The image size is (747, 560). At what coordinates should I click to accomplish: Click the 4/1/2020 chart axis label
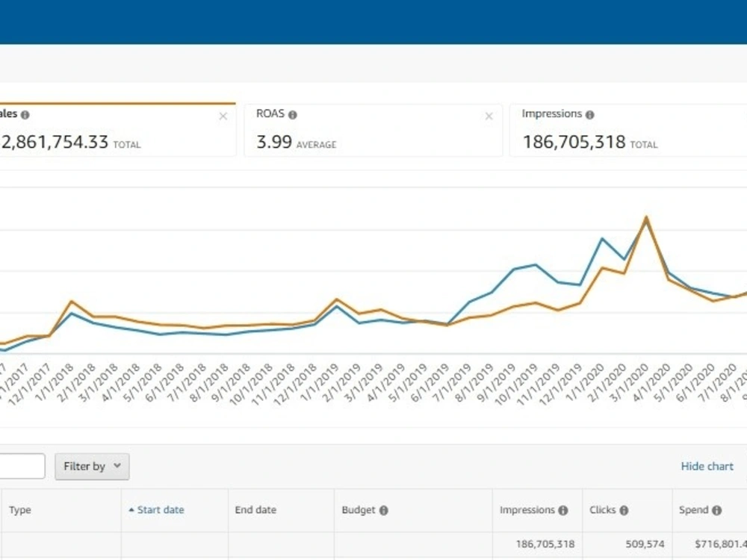651,382
